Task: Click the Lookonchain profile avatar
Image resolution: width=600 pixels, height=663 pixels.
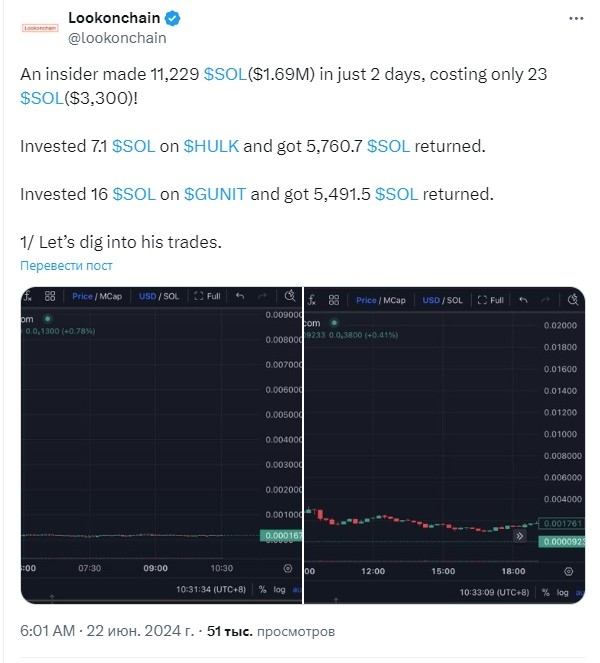Action: click(x=40, y=28)
